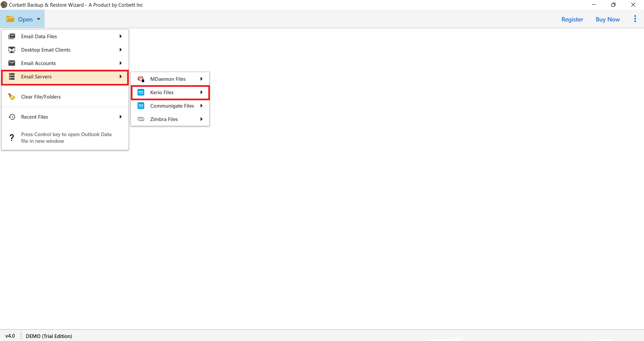Click the Control key Outlook hint text
Screen dimensions: 644x341
tap(66, 137)
